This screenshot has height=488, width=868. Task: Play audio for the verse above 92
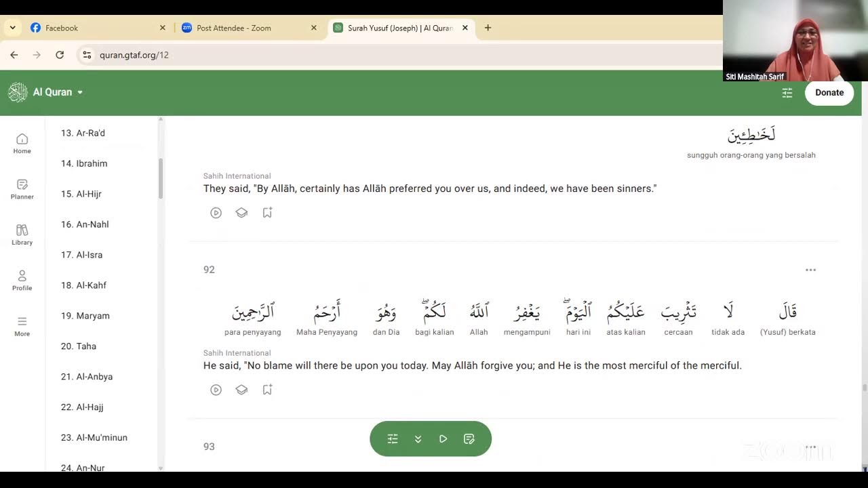click(216, 213)
